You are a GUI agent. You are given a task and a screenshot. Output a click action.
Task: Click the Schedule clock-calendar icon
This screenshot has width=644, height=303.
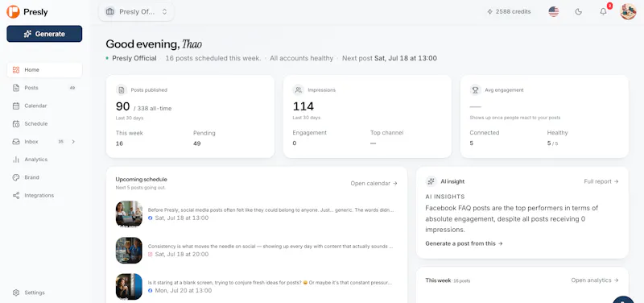(16, 124)
